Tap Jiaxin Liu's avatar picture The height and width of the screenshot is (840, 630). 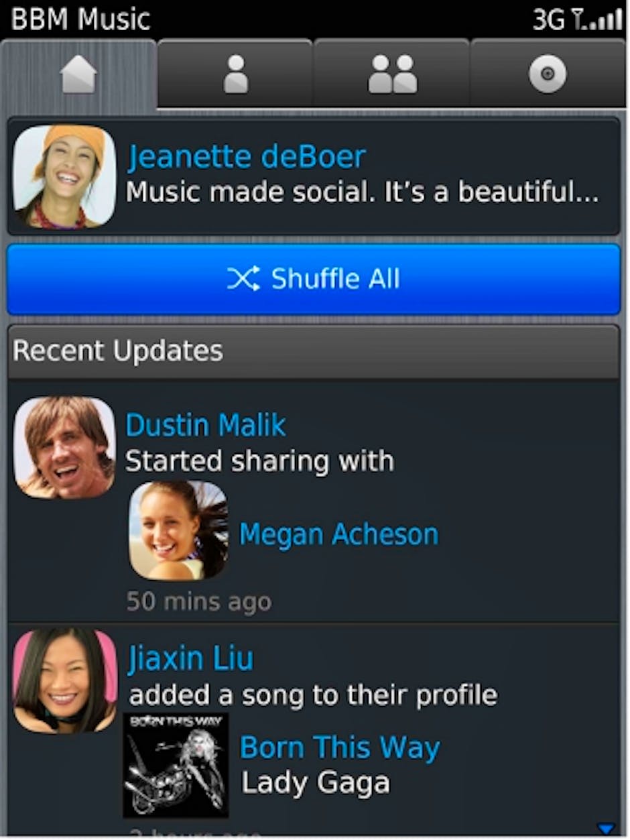click(64, 680)
